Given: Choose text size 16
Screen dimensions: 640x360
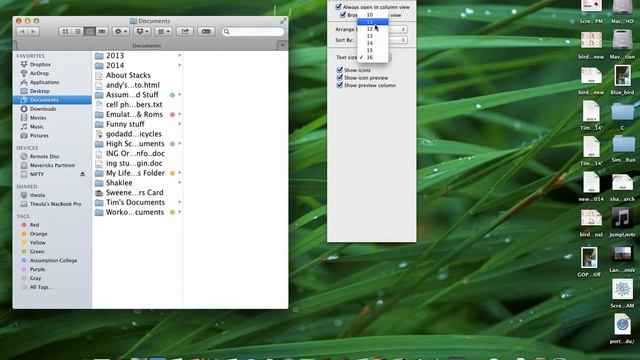Looking at the screenshot, I should (372, 58).
